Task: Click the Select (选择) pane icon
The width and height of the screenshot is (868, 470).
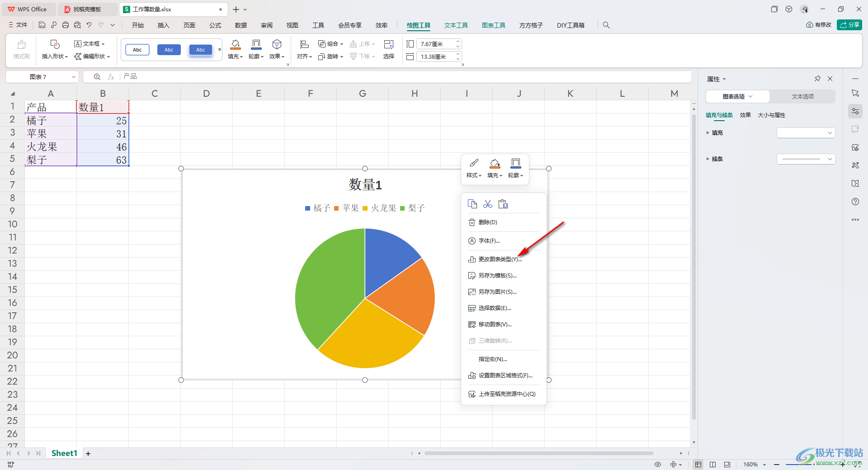Action: (x=389, y=44)
